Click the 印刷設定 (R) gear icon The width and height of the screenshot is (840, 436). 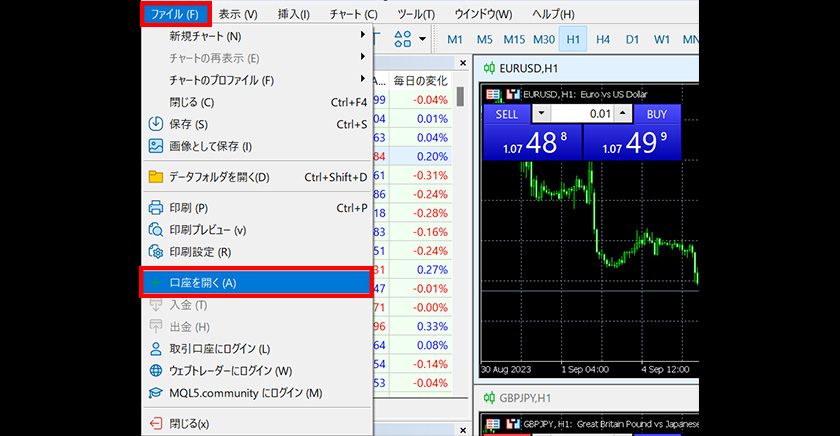coord(155,252)
